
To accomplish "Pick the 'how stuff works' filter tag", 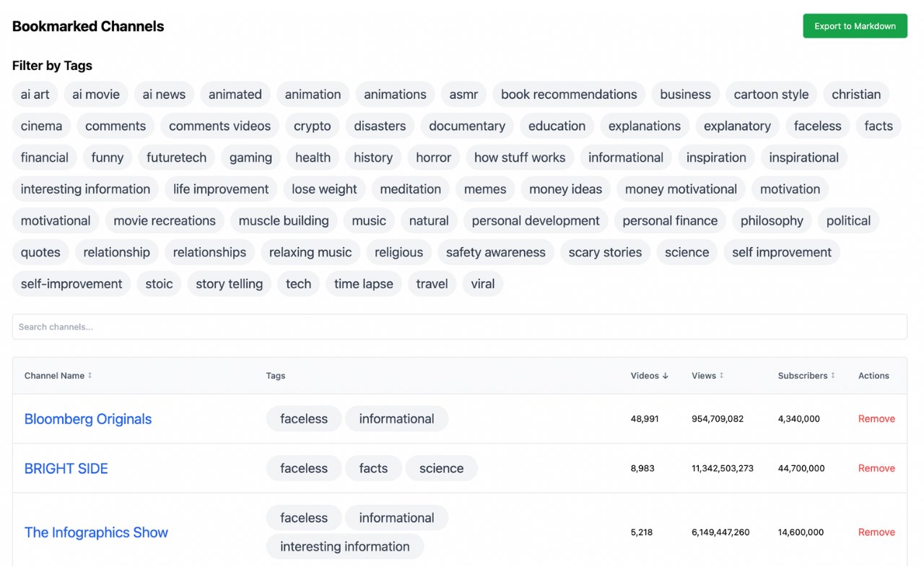I will point(520,158).
